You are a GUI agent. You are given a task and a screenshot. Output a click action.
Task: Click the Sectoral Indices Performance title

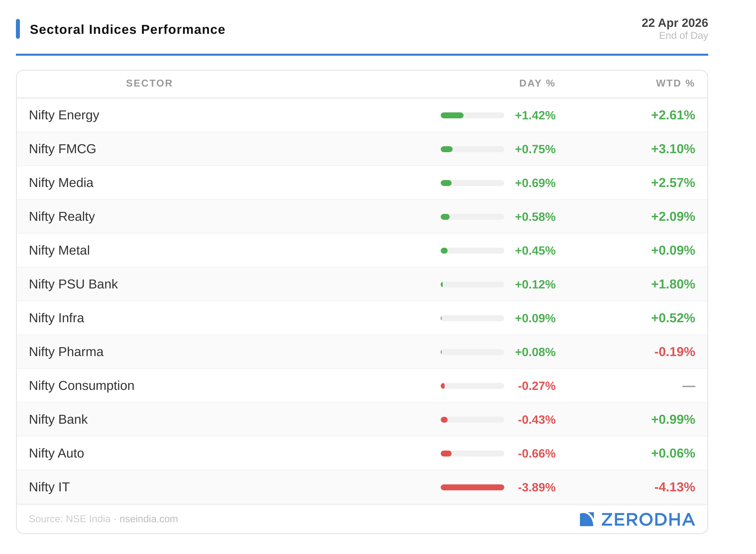(127, 30)
